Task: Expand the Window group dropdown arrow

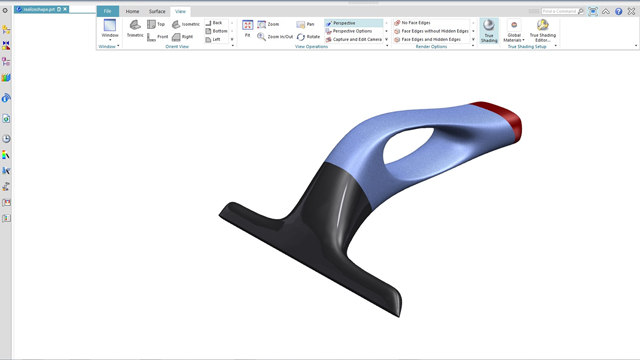Action: click(118, 46)
